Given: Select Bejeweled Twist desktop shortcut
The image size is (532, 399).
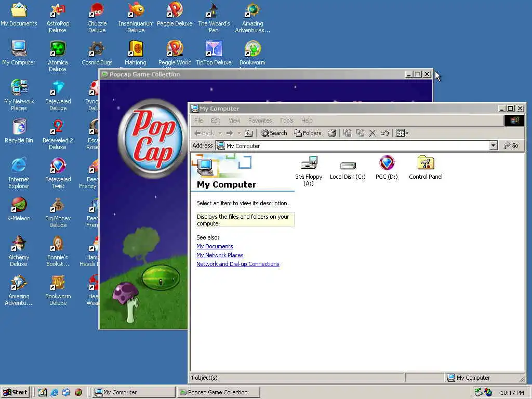Looking at the screenshot, I should point(58,174).
